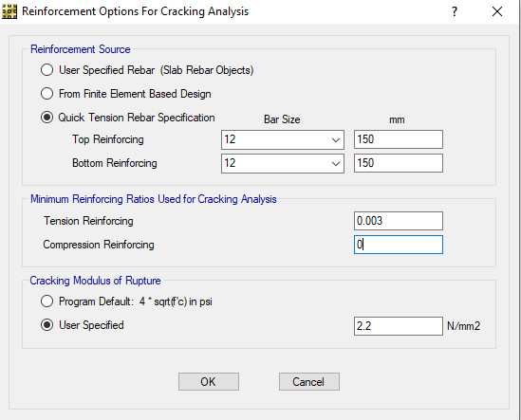Image resolution: width=521 pixels, height=420 pixels.
Task: Click Bottom Reinforcing spacing field
Action: (x=399, y=163)
